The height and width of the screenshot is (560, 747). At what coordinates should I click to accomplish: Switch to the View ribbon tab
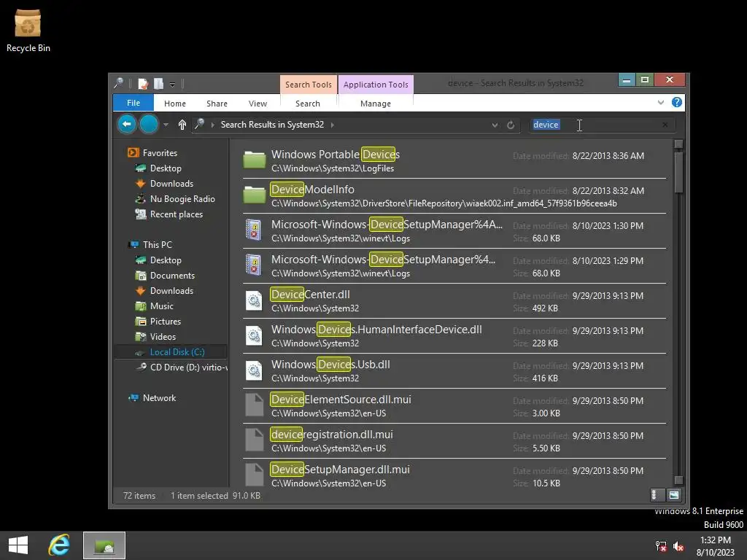pyautogui.click(x=258, y=104)
